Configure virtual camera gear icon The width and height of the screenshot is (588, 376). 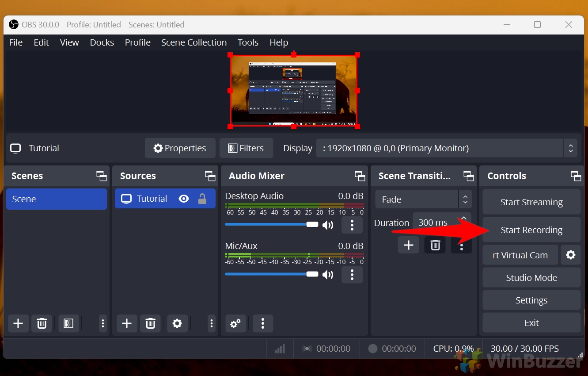[571, 255]
